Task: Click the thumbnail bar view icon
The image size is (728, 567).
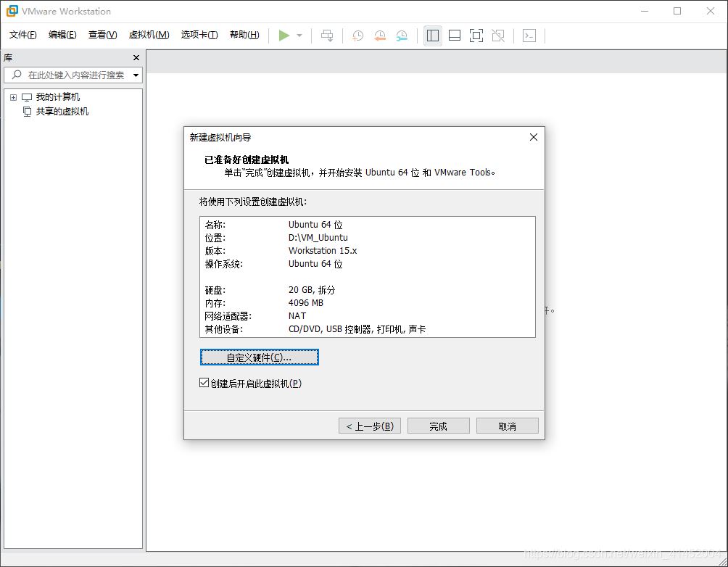Action: 455,36
